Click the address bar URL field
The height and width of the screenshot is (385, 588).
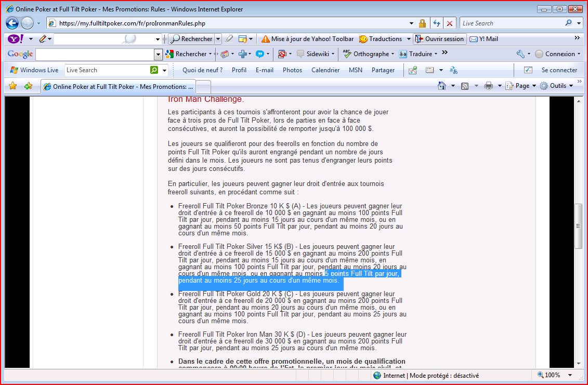click(229, 23)
